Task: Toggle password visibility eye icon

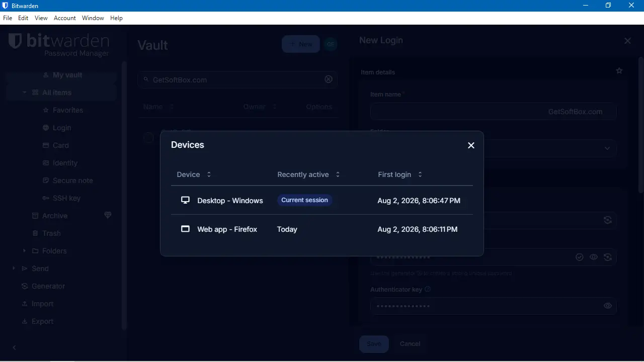Action: tap(594, 257)
